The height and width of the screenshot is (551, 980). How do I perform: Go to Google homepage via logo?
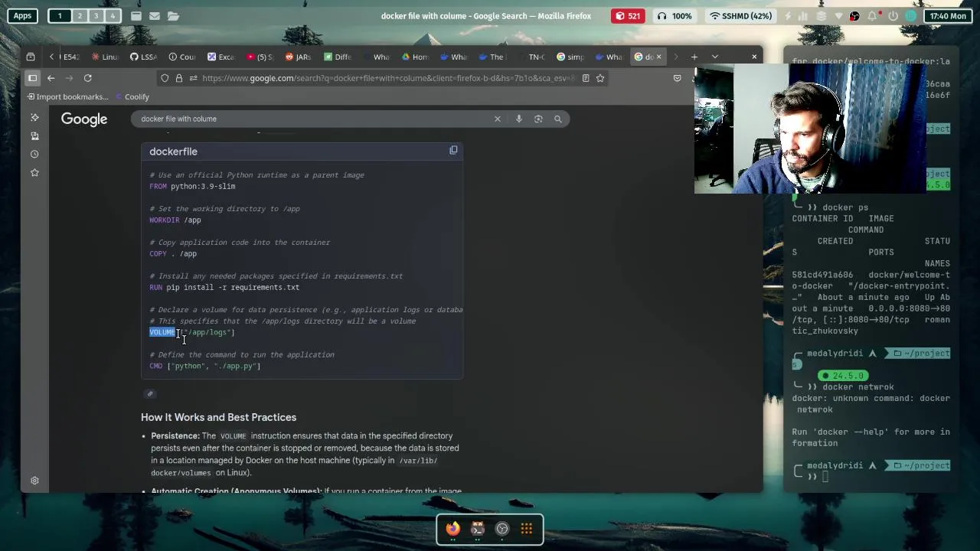(x=84, y=119)
